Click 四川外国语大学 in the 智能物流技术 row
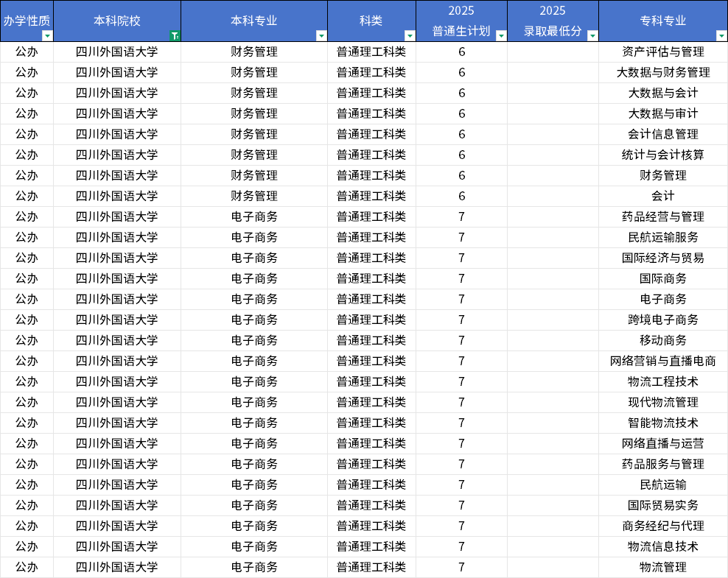 [117, 423]
